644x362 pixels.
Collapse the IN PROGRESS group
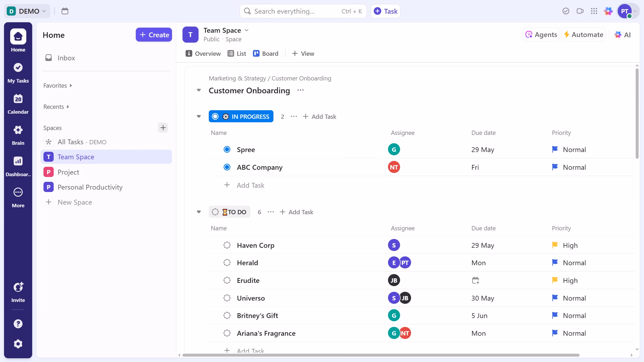199,116
